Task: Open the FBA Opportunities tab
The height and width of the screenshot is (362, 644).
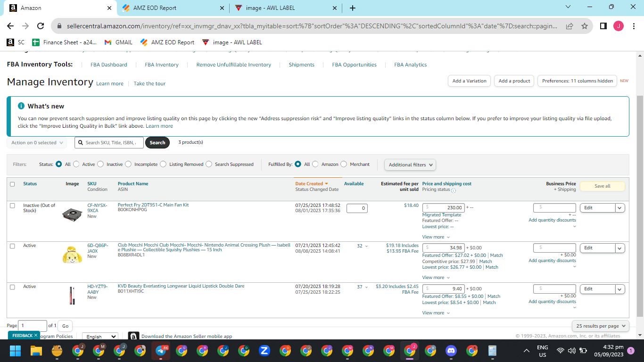Action: 355,65
